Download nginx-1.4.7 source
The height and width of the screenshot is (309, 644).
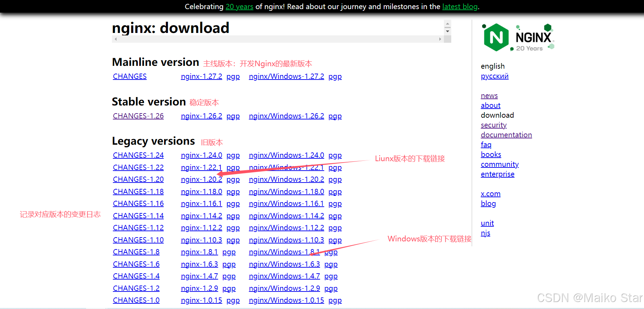(x=199, y=276)
